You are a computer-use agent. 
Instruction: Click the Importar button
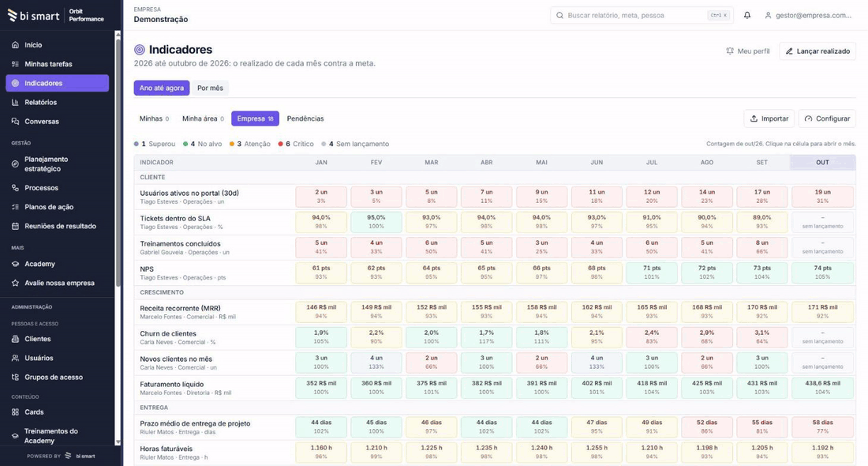pos(769,118)
